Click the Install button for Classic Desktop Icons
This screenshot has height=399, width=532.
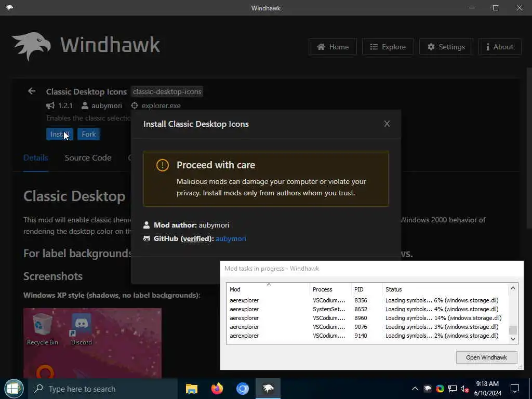60,135
